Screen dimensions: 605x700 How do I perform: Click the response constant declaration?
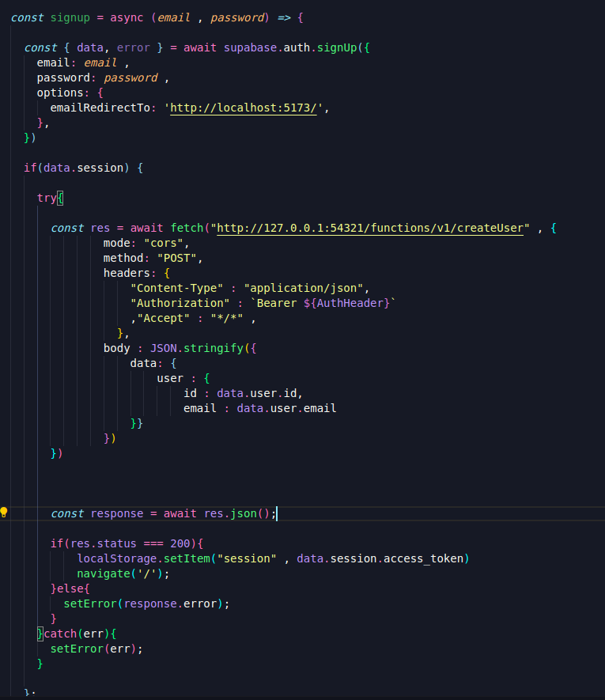117,513
